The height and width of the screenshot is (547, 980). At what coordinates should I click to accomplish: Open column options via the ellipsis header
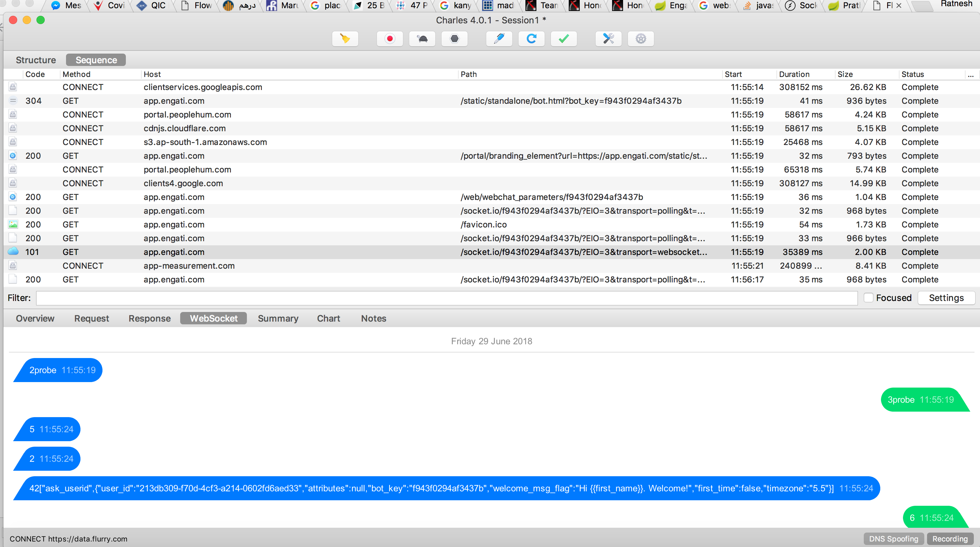click(x=970, y=75)
